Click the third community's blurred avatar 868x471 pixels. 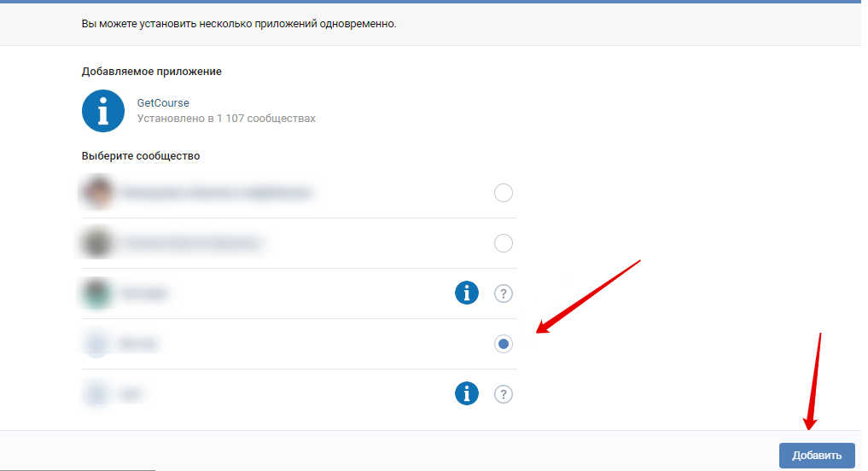pyautogui.click(x=96, y=293)
